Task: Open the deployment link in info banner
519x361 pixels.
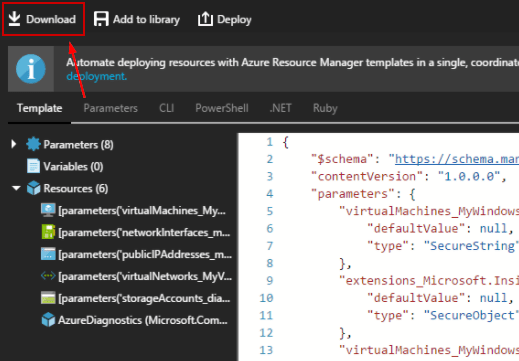Action: click(97, 76)
